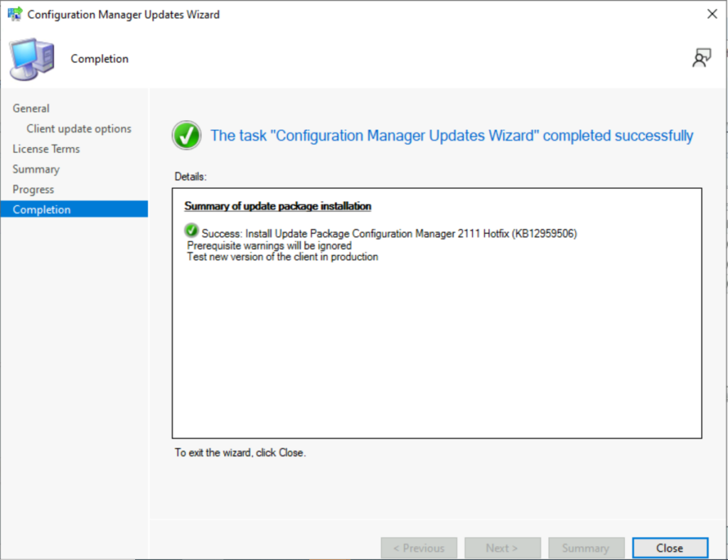The image size is (728, 560).
Task: Click 'Prerequisite warnings will be ignored' text
Action: 269,245
